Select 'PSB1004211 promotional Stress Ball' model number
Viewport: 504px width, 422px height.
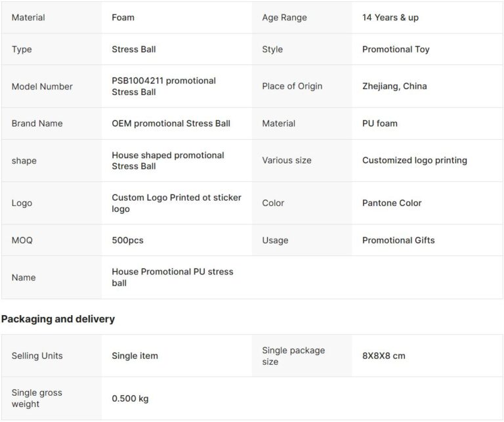click(x=163, y=86)
